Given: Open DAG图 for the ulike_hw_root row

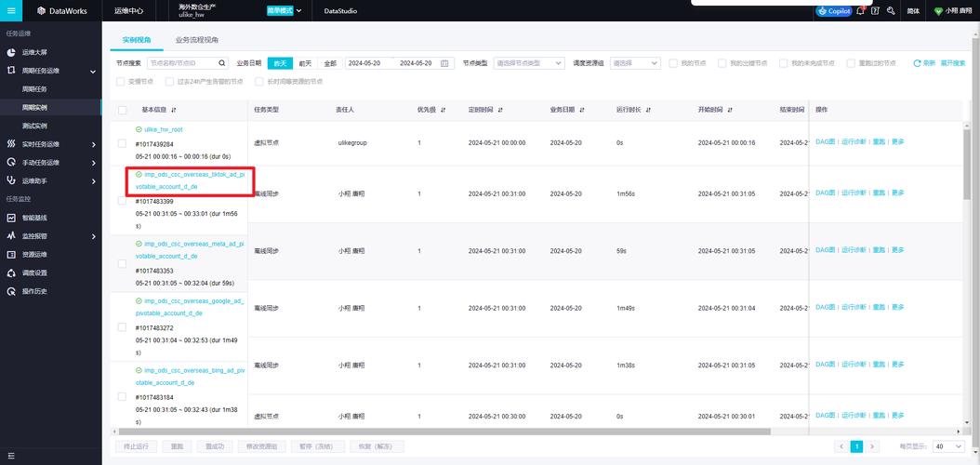Looking at the screenshot, I should pos(825,142).
